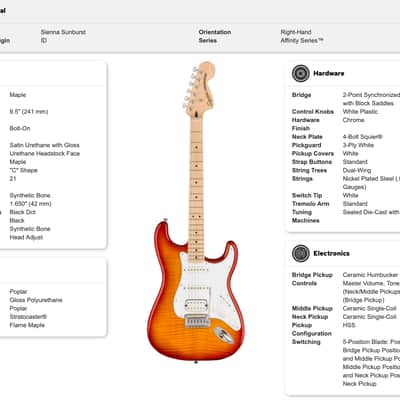
Task: Select the '3-Ply White' value
Action: pyautogui.click(x=358, y=145)
